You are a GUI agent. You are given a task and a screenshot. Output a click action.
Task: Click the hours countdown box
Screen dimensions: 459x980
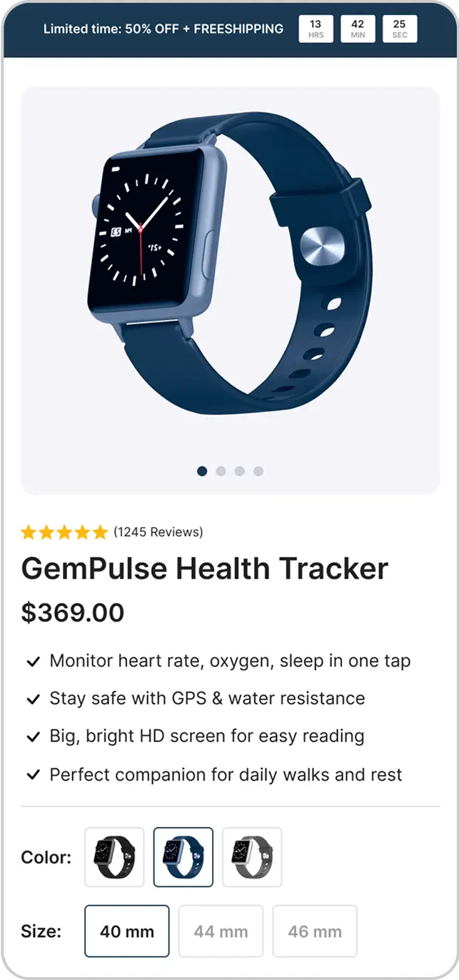pyautogui.click(x=316, y=29)
